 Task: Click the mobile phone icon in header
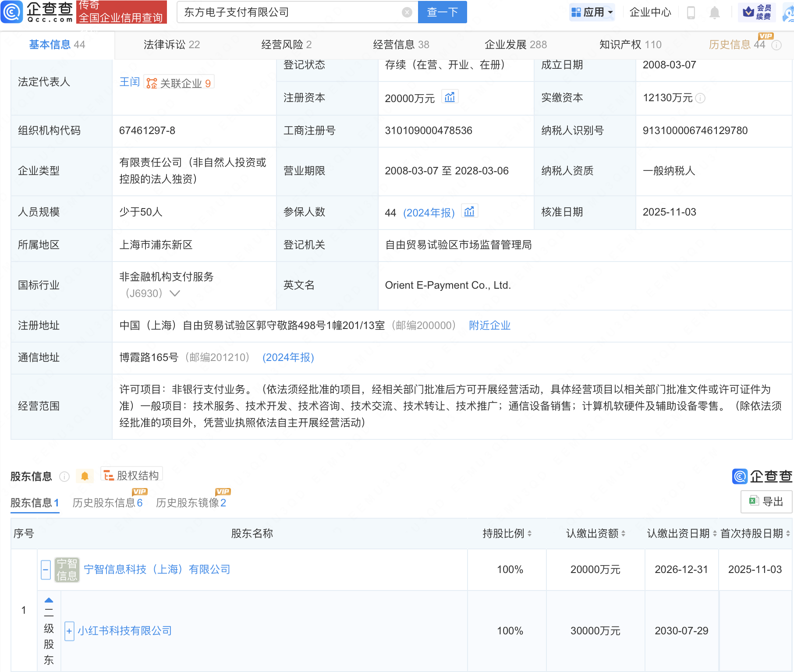click(x=692, y=12)
